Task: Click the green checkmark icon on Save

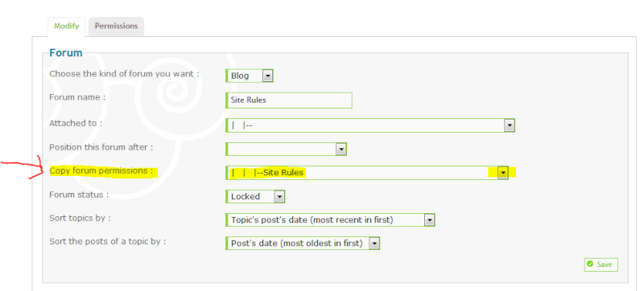Action: point(590,264)
